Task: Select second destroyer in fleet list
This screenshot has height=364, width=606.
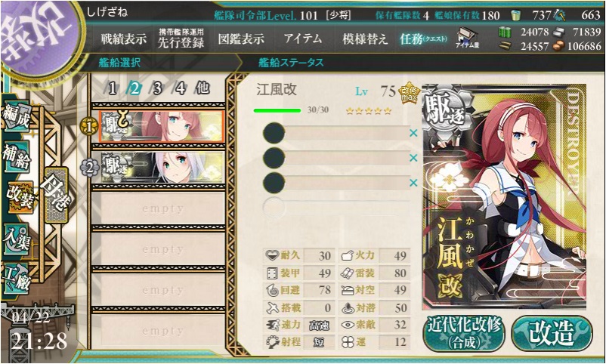Action: click(x=162, y=168)
